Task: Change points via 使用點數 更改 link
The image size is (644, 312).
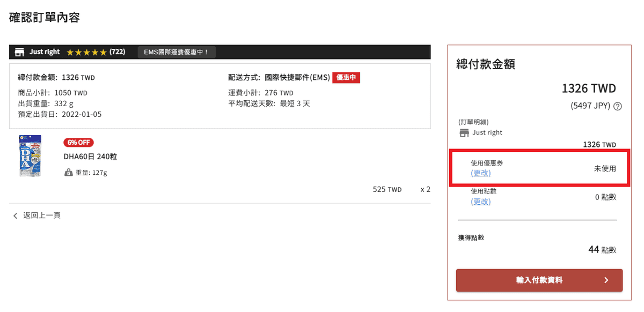Action: (x=481, y=202)
